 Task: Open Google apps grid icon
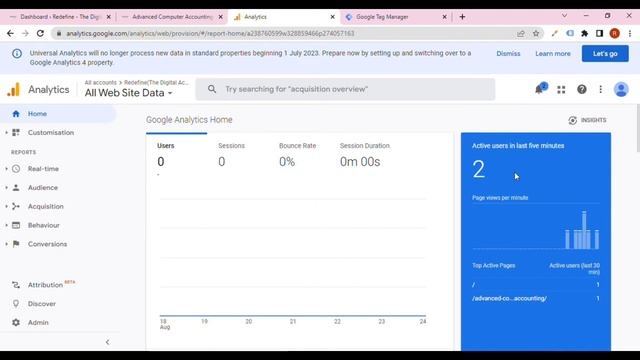[561, 89]
